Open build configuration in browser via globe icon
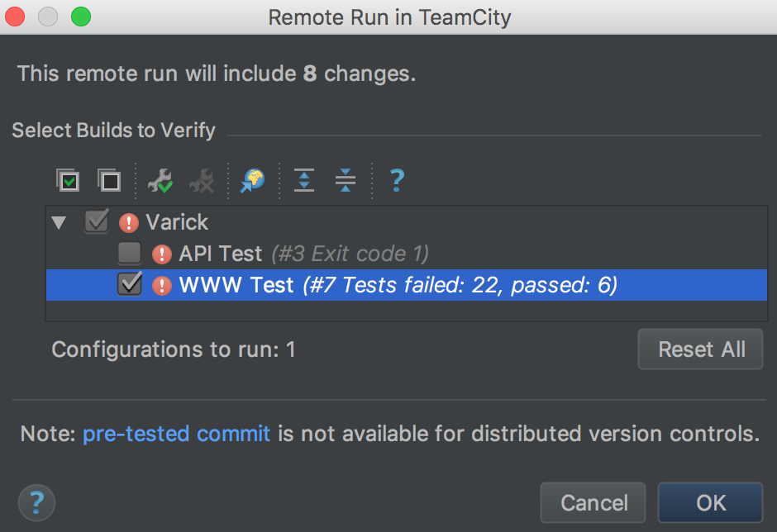The height and width of the screenshot is (532, 777). pyautogui.click(x=252, y=180)
